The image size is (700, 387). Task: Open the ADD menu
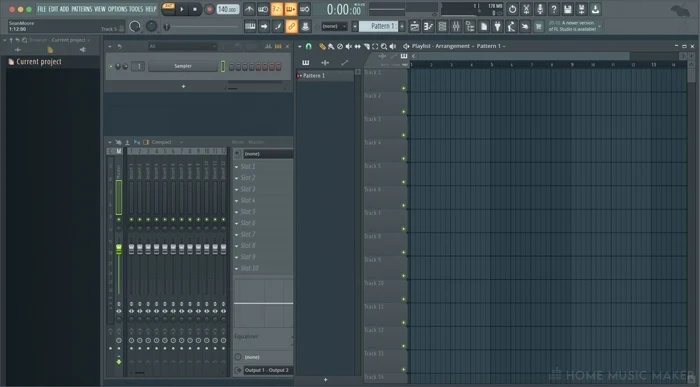65,9
